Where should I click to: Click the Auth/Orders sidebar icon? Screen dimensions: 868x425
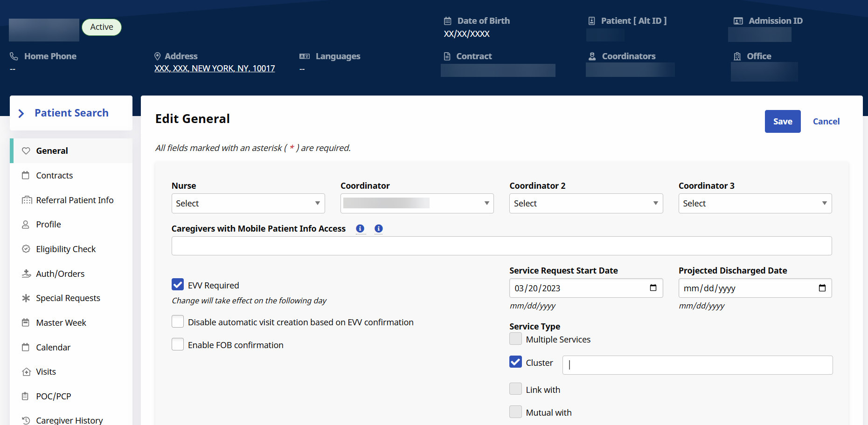(26, 274)
